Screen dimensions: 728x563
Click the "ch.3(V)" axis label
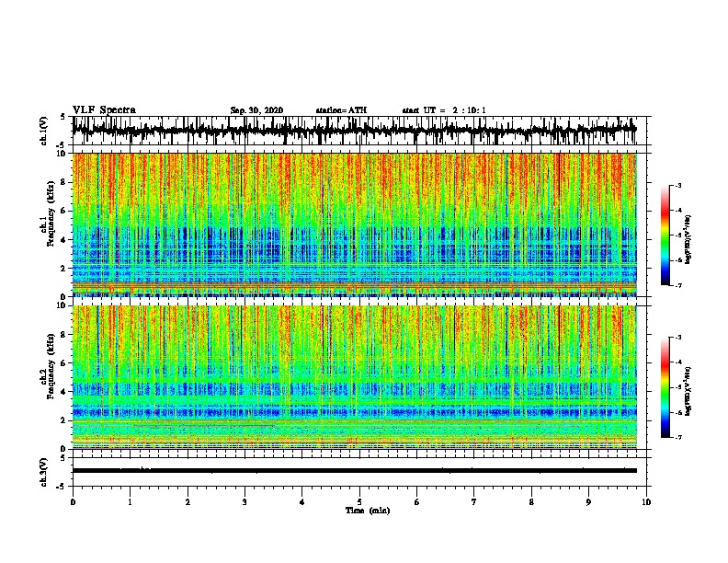[x=44, y=472]
